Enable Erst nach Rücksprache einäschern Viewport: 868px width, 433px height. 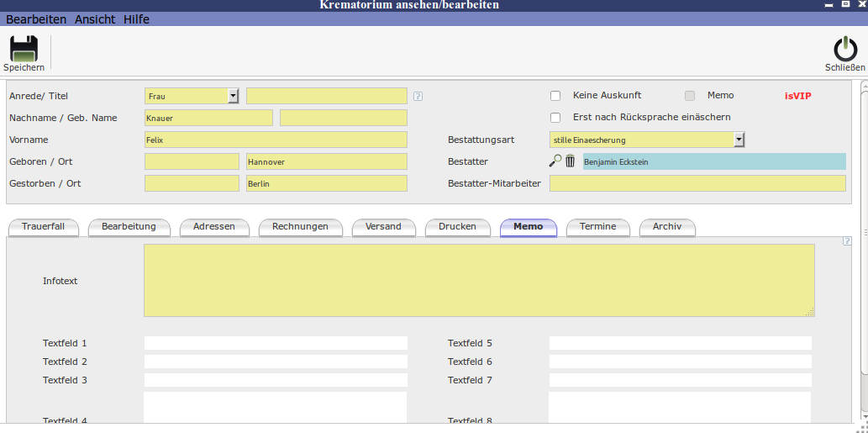[555, 118]
